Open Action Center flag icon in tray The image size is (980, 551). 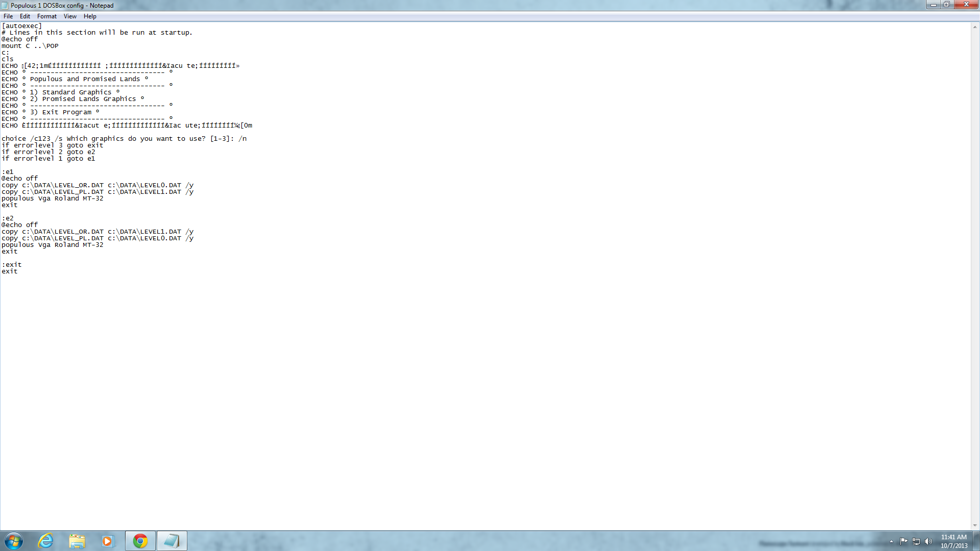tap(903, 541)
